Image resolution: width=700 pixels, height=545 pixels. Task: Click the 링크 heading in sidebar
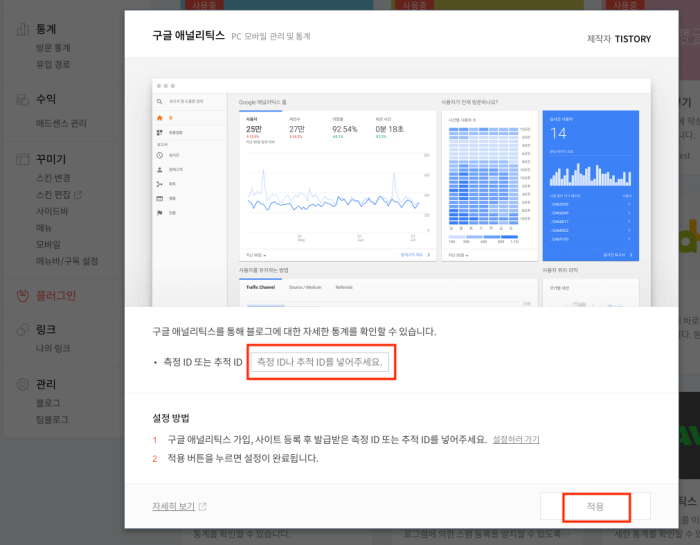46,329
